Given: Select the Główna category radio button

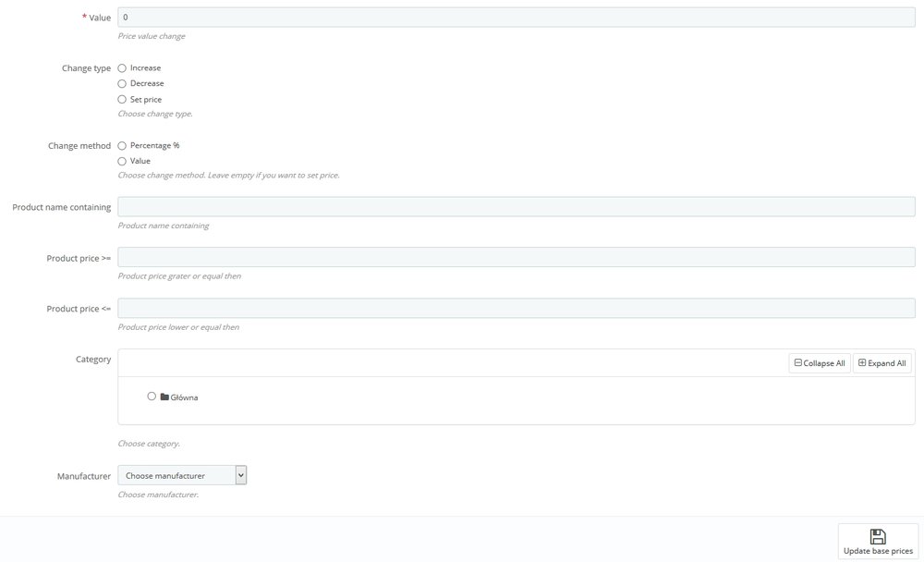Looking at the screenshot, I should pos(152,397).
